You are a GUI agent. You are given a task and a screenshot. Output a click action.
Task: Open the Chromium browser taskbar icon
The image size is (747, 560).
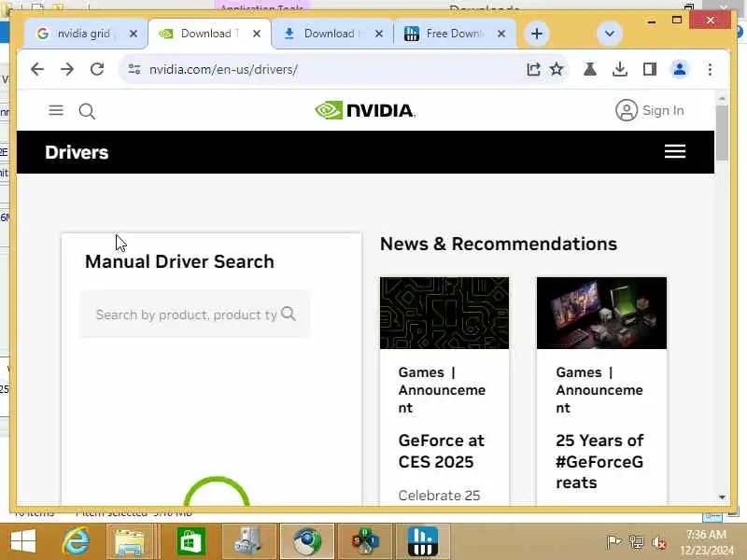[x=307, y=541]
